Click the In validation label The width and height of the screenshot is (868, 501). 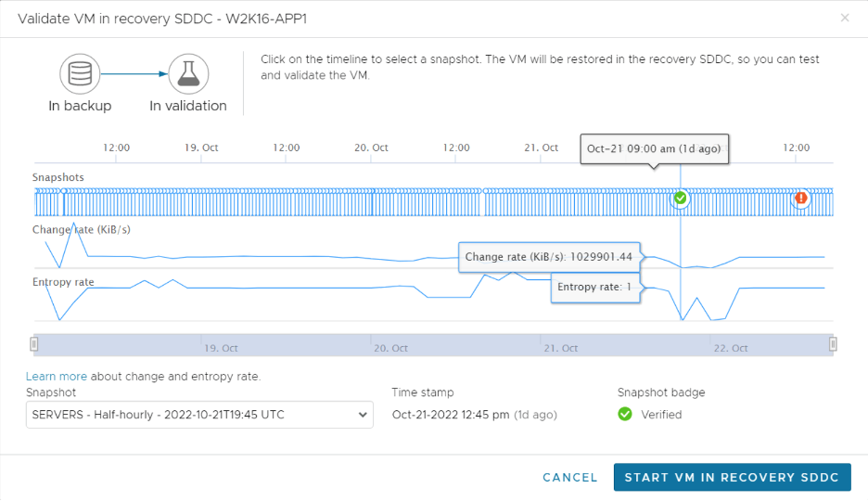188,106
